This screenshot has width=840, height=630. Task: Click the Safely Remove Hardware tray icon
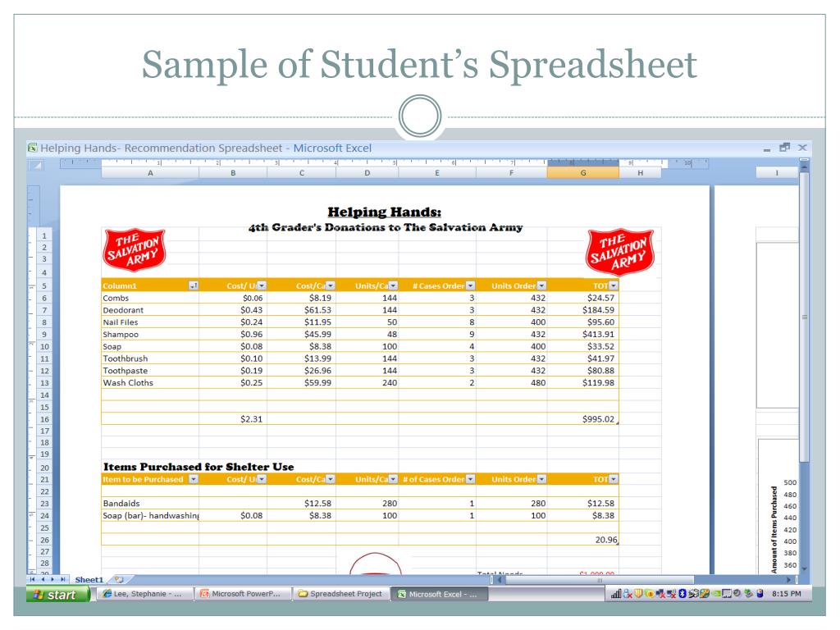pos(748,594)
